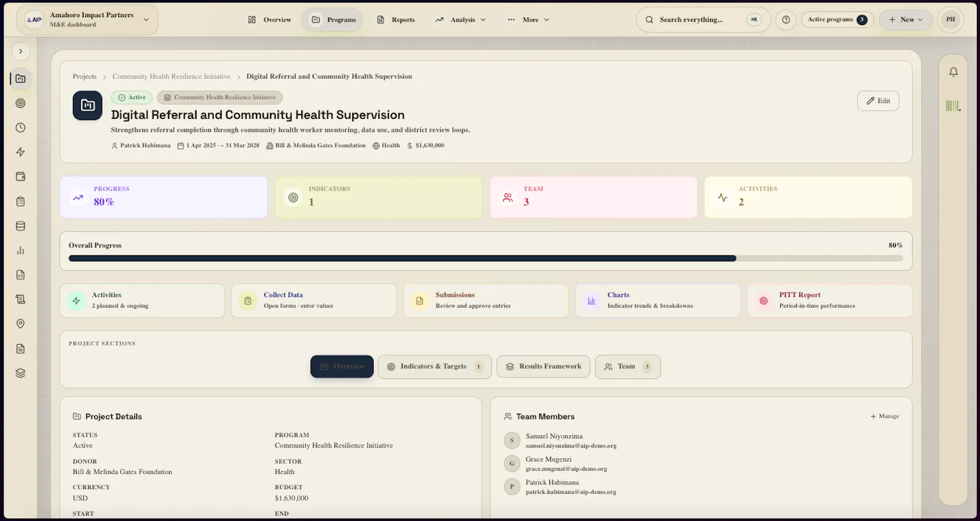This screenshot has width=980, height=521.
Task: Expand the left sidebar with chevron arrow
Action: tap(20, 51)
